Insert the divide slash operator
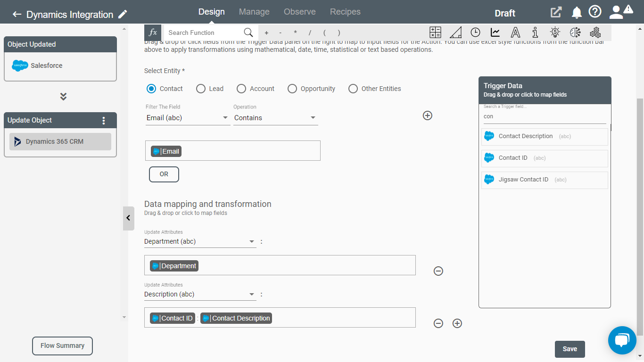The image size is (644, 362). pos(310,33)
